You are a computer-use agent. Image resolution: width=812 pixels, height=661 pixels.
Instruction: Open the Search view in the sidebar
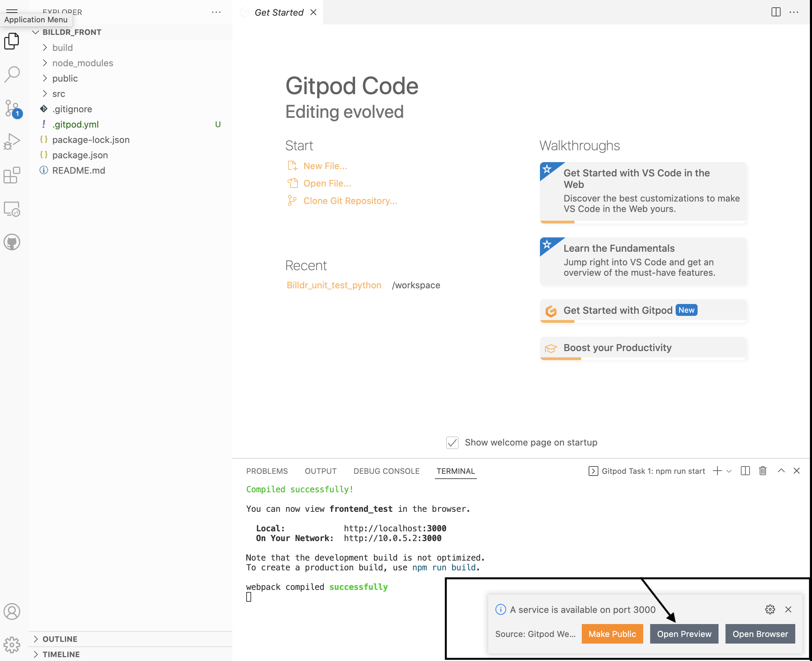[12, 74]
